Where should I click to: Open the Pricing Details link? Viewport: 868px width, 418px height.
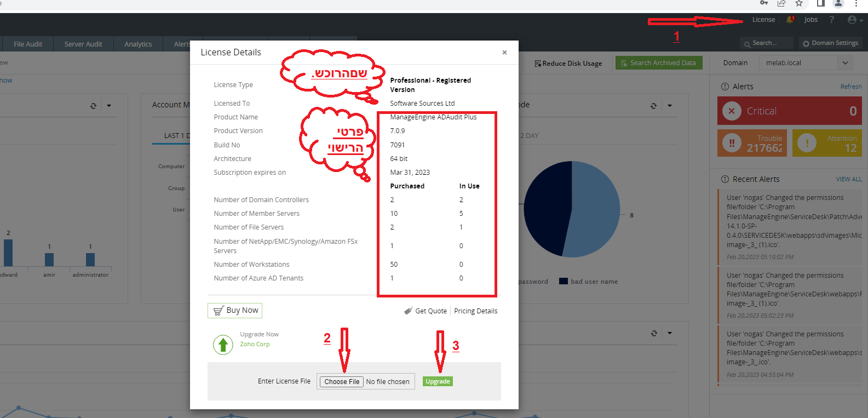(475, 311)
